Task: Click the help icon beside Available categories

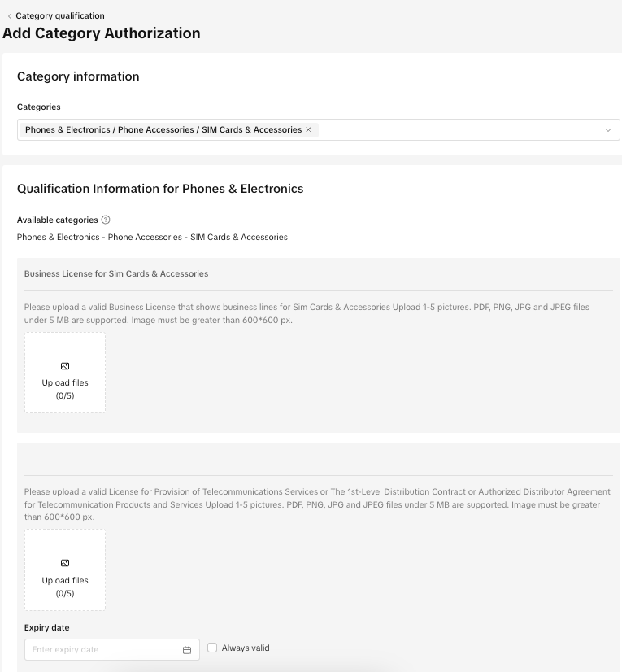Action: click(x=106, y=220)
